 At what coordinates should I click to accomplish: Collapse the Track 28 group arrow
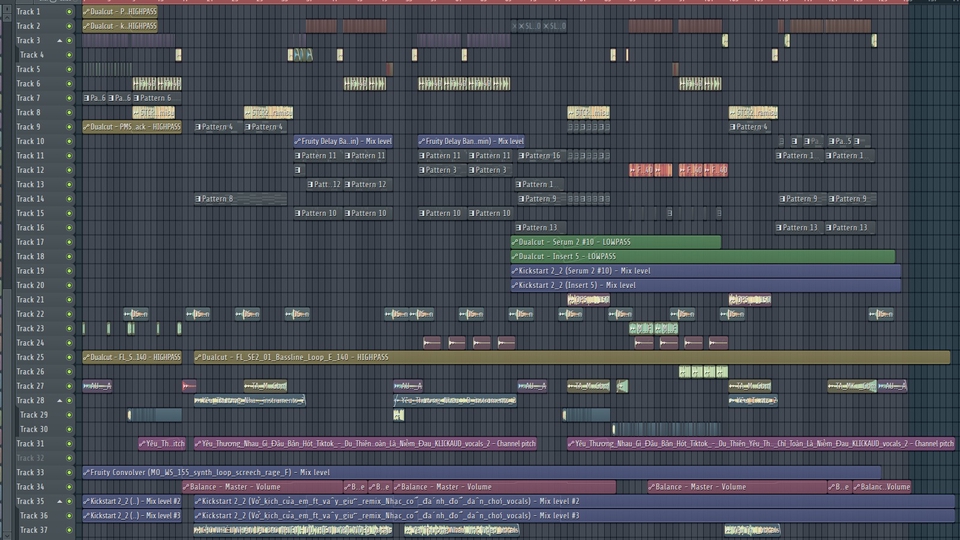coord(59,401)
